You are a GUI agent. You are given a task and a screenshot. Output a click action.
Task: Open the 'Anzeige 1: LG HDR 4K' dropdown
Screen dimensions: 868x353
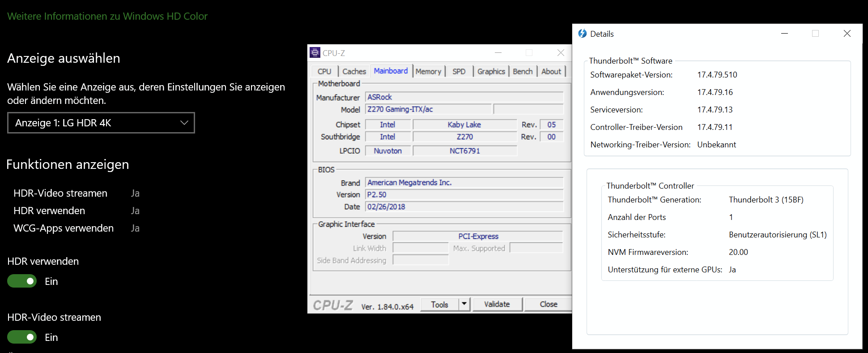(x=101, y=123)
